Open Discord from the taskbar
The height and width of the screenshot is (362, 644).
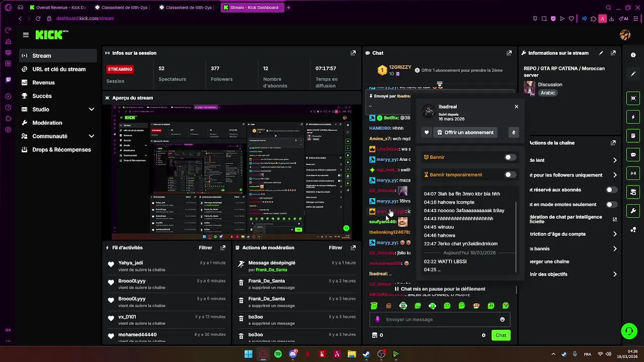coord(293,354)
